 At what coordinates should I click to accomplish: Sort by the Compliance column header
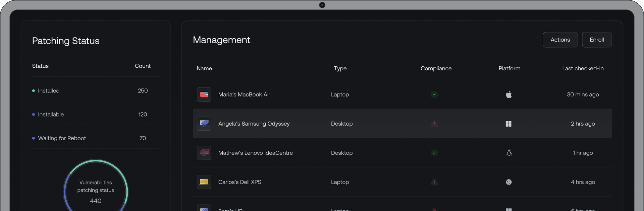436,68
